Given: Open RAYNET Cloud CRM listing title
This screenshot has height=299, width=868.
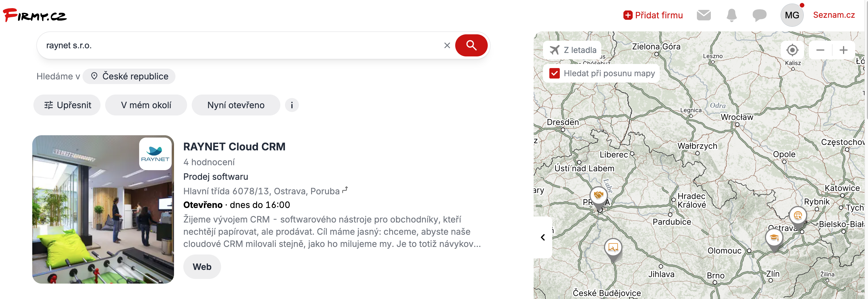Looking at the screenshot, I should click(x=234, y=147).
